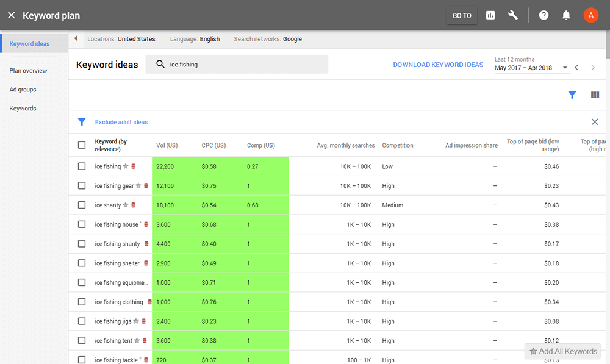The height and width of the screenshot is (364, 610).
Task: Collapse the side navigation arrow
Action: point(76,38)
